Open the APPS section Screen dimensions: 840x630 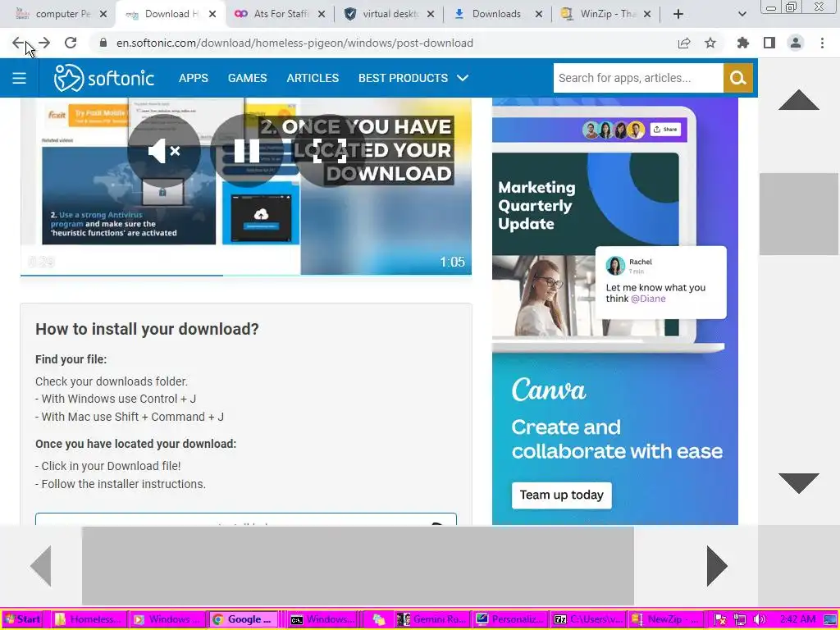[x=194, y=78]
